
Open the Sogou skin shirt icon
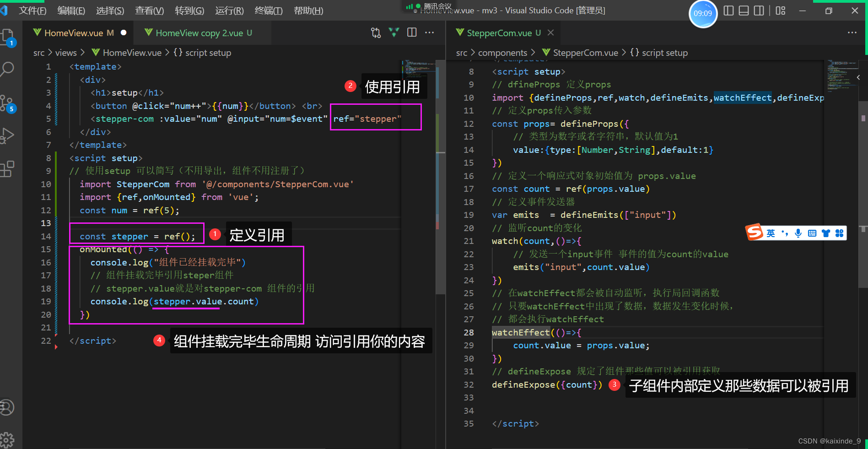point(826,233)
